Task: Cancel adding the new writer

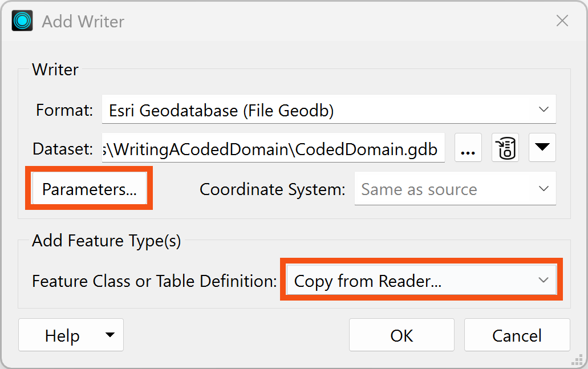Action: point(517,335)
